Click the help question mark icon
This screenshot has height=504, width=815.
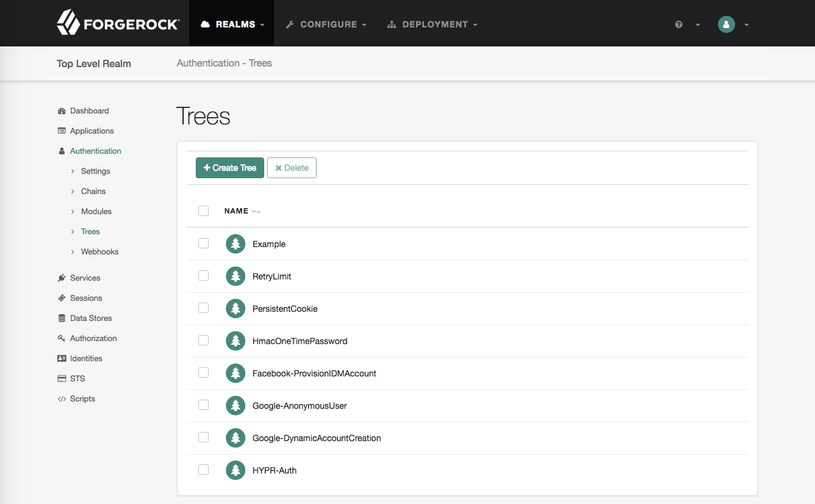(679, 25)
